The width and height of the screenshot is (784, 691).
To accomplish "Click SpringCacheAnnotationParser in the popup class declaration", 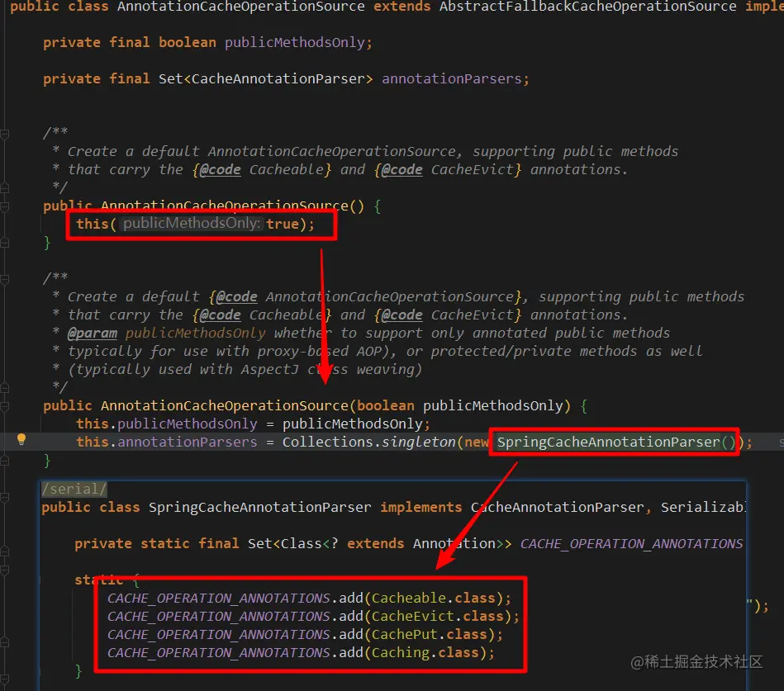I will point(260,507).
